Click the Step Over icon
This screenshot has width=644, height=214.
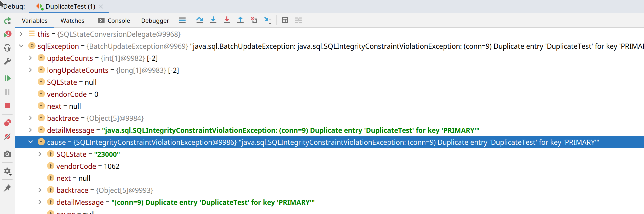[199, 20]
